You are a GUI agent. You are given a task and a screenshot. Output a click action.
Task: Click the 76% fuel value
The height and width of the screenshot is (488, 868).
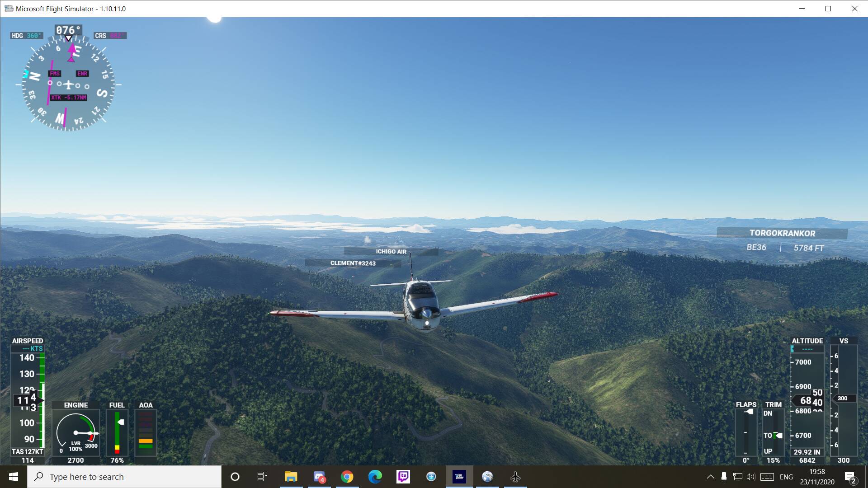117,460
